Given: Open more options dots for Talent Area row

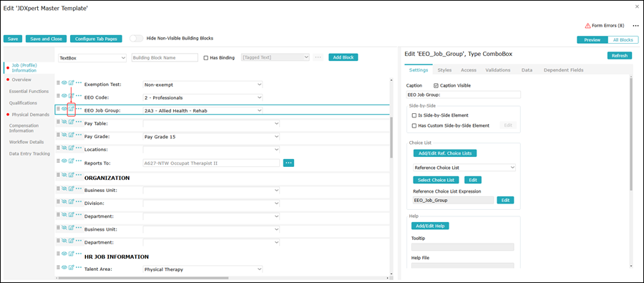Looking at the screenshot, I should tap(79, 267).
